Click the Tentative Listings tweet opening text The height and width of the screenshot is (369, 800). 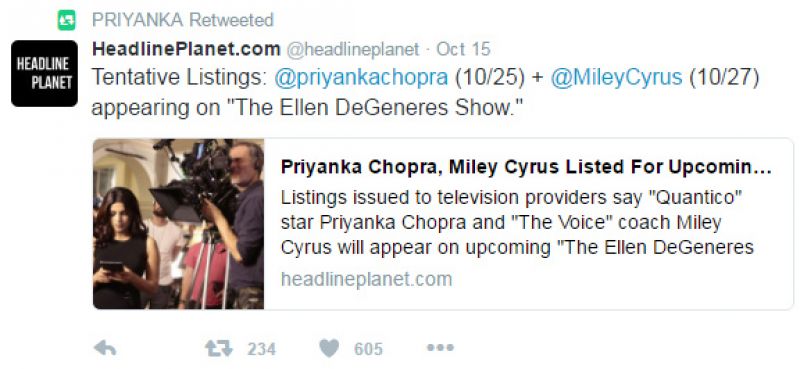pyautogui.click(x=180, y=78)
